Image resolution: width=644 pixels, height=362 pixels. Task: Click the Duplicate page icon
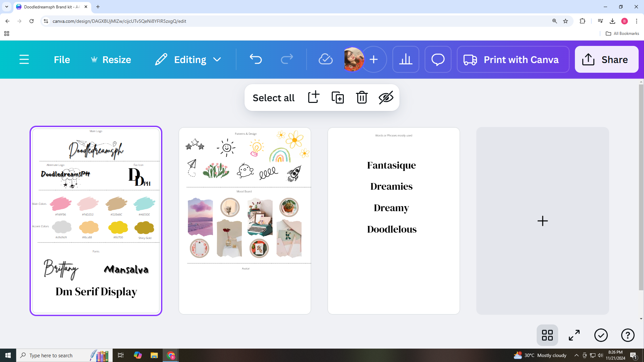tap(338, 98)
